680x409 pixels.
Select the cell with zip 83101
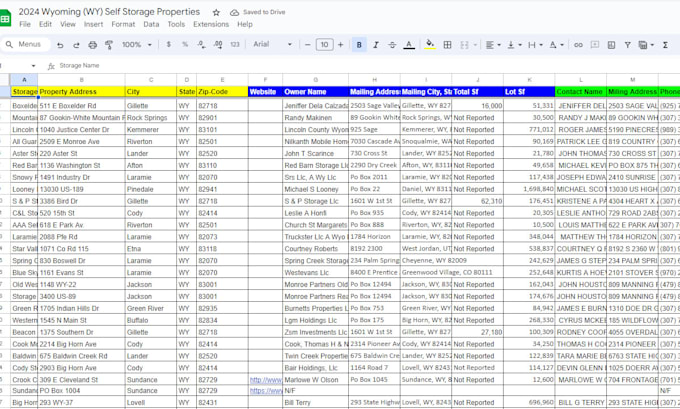222,129
